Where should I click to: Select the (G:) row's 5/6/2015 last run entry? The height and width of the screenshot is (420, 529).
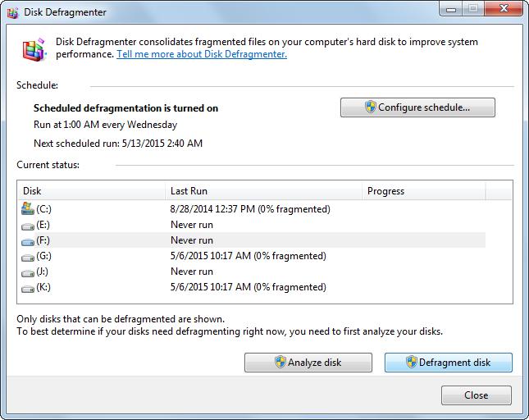248,256
